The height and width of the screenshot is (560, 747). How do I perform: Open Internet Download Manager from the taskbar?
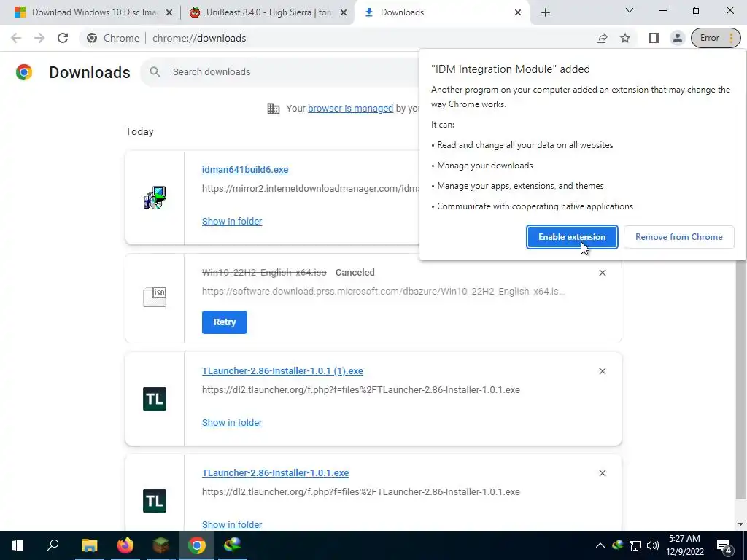(x=233, y=545)
